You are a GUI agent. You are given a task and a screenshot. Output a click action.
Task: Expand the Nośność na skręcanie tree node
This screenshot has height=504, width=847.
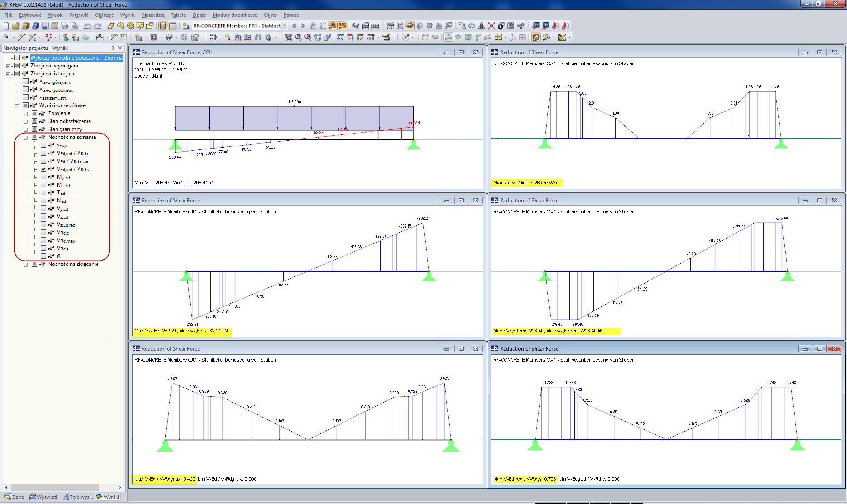(x=26, y=265)
